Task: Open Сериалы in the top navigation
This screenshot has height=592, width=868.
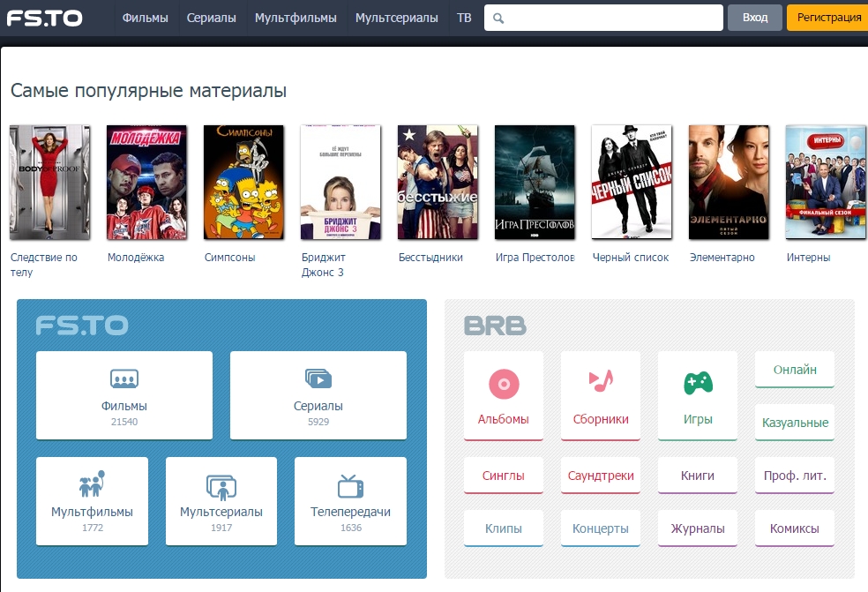Action: click(212, 18)
